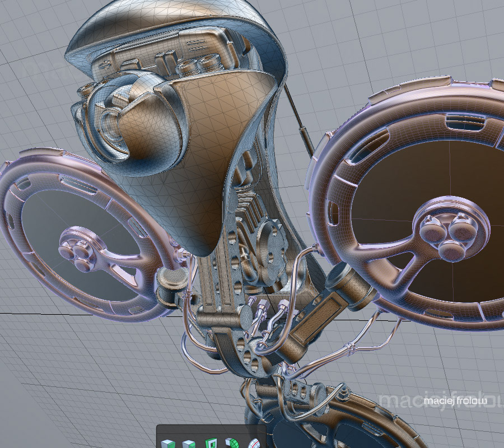Select the Extrude Region tool icon
Screen dimensions: 504x448
[168, 444]
